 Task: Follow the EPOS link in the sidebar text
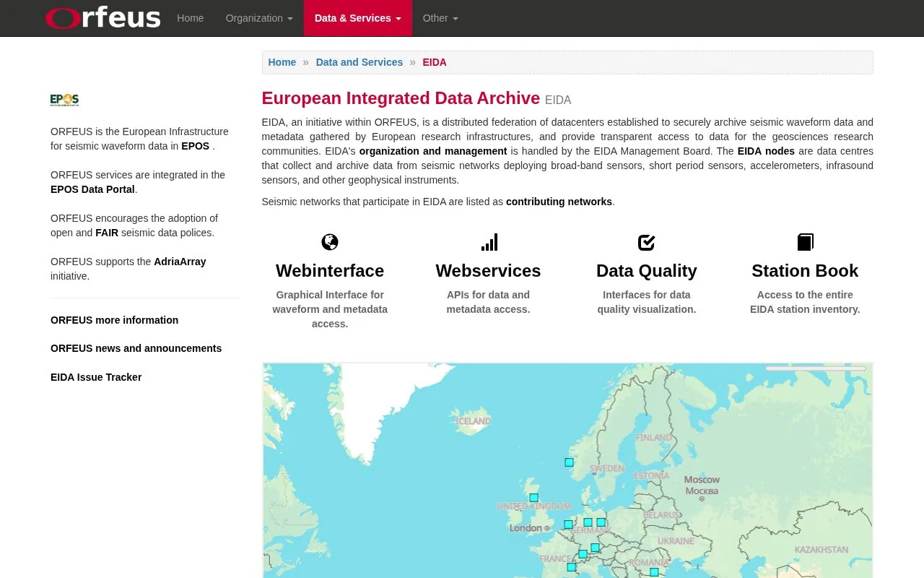[196, 146]
